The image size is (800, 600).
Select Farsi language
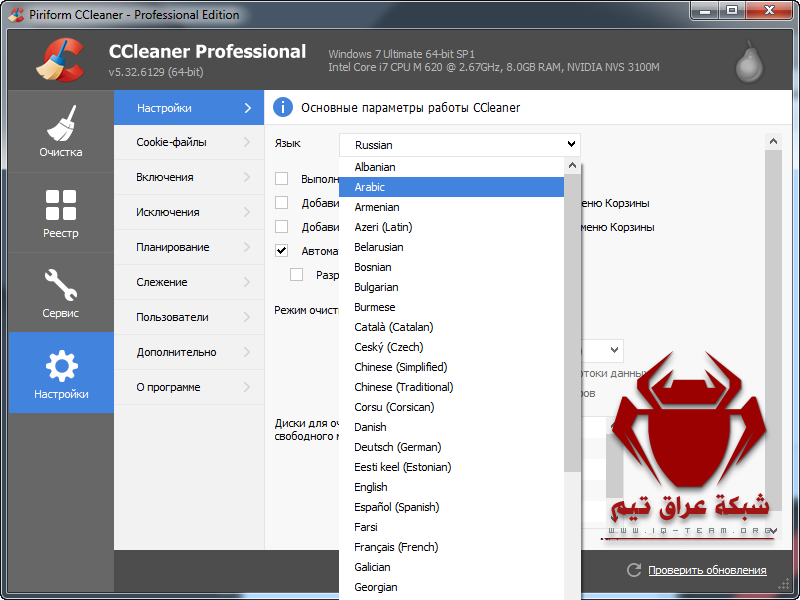pos(452,527)
